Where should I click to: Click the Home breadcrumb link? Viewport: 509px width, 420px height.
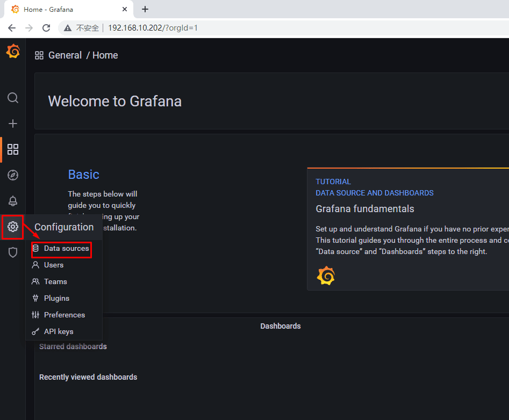(105, 55)
